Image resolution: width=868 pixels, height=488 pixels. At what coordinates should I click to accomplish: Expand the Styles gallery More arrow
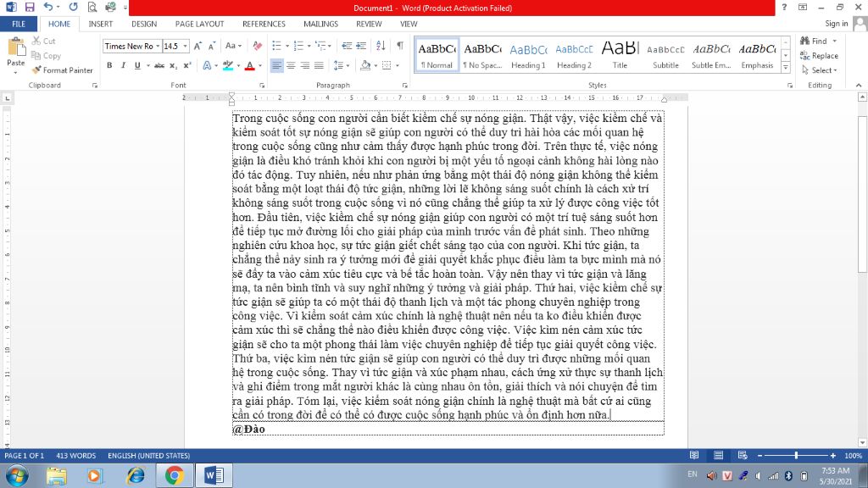[x=786, y=68]
